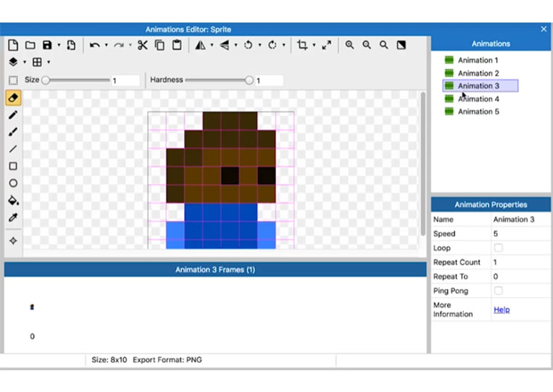Paste from clipboard
This screenshot has width=553, height=392.
click(x=177, y=45)
